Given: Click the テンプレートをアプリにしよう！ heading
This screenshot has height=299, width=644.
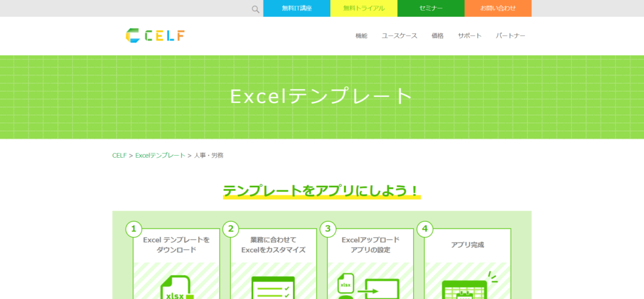Looking at the screenshot, I should click(x=321, y=191).
